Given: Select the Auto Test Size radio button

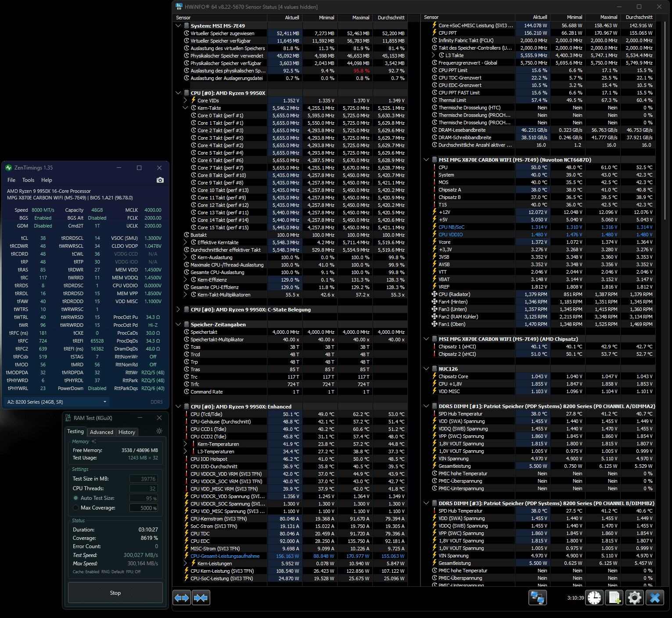Looking at the screenshot, I should coord(76,498).
